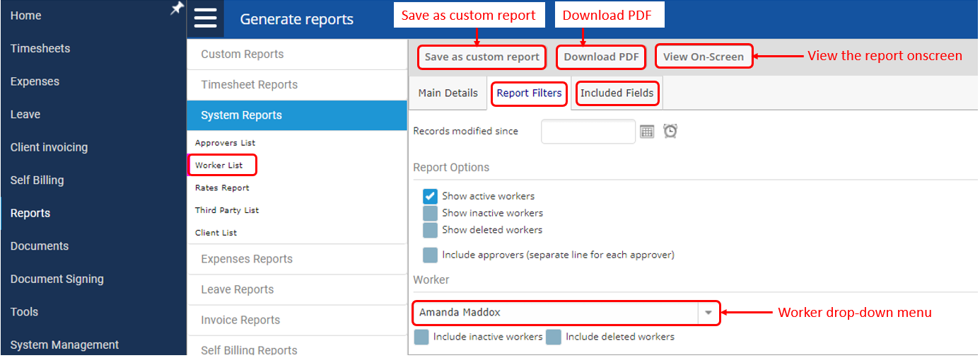Enable Show deleted workers
The image size is (980, 358).
coord(430,230)
